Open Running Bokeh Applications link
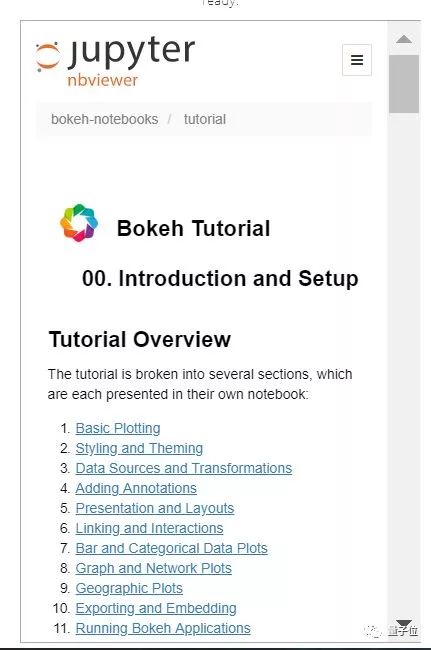The image size is (431, 650). pos(163,628)
